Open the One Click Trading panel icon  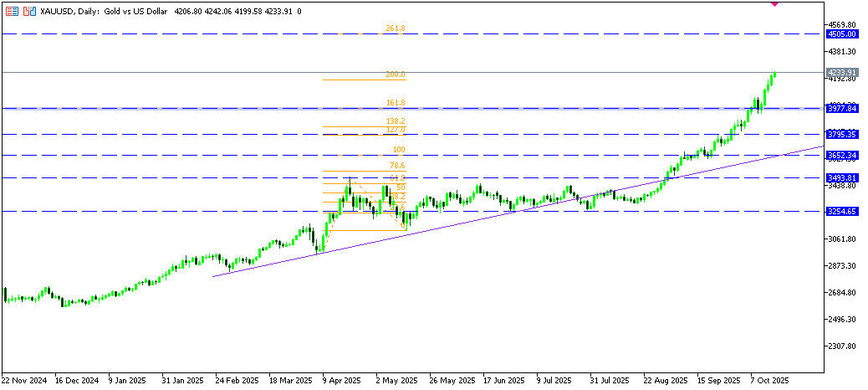pos(30,12)
